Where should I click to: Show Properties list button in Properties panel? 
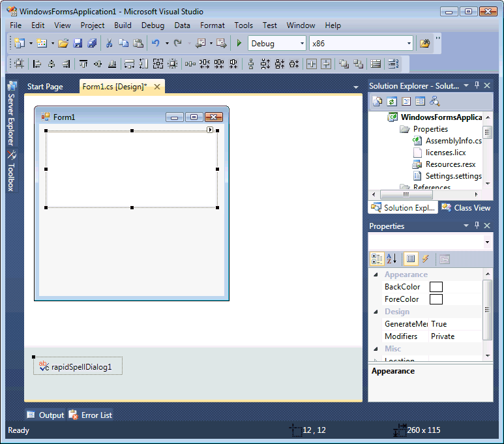pos(411,258)
